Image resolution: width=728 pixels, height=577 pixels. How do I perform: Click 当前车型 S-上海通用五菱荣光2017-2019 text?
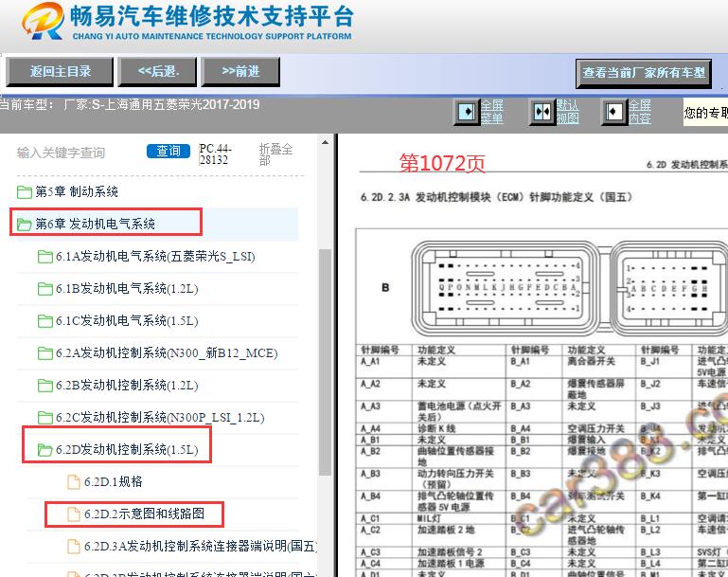tap(130, 104)
